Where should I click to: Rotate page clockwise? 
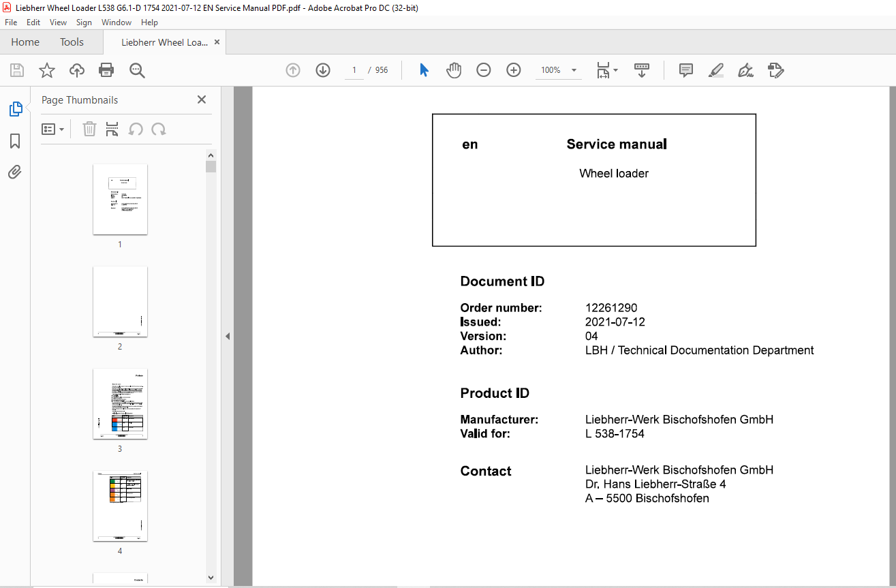(159, 129)
